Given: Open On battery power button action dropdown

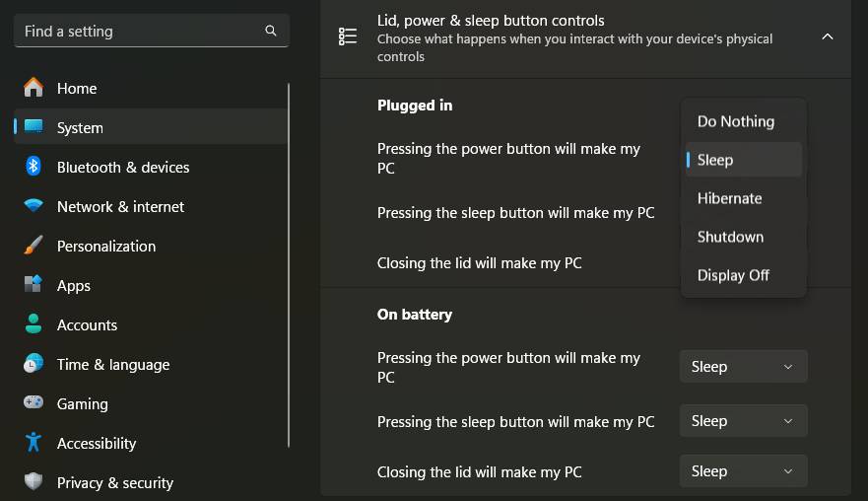Looking at the screenshot, I should click(743, 366).
